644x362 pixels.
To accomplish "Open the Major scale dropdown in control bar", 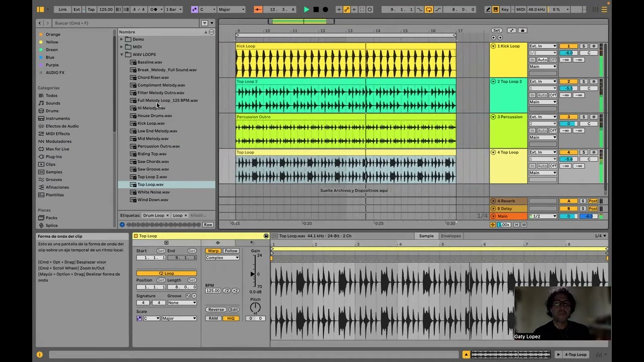I will 231,10.
